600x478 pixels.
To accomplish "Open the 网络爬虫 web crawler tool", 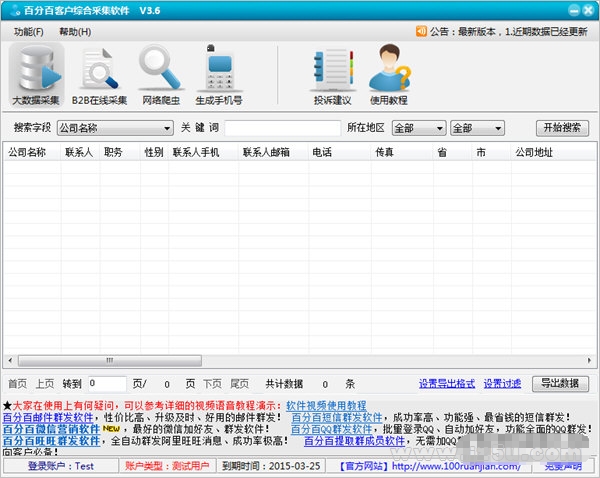I will tap(161, 75).
